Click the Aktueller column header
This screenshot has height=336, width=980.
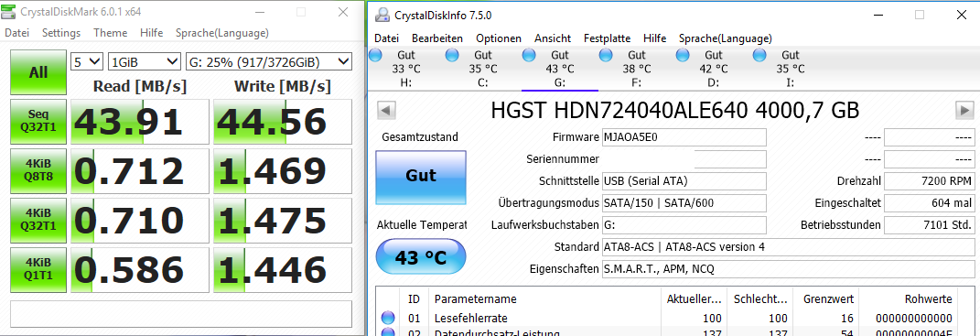tap(694, 299)
